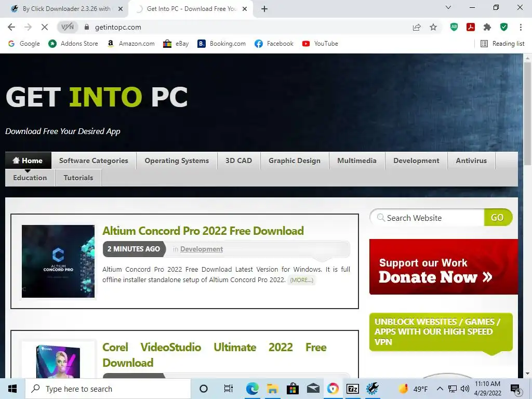Go back using browser back arrow
532x399 pixels.
pyautogui.click(x=11, y=27)
